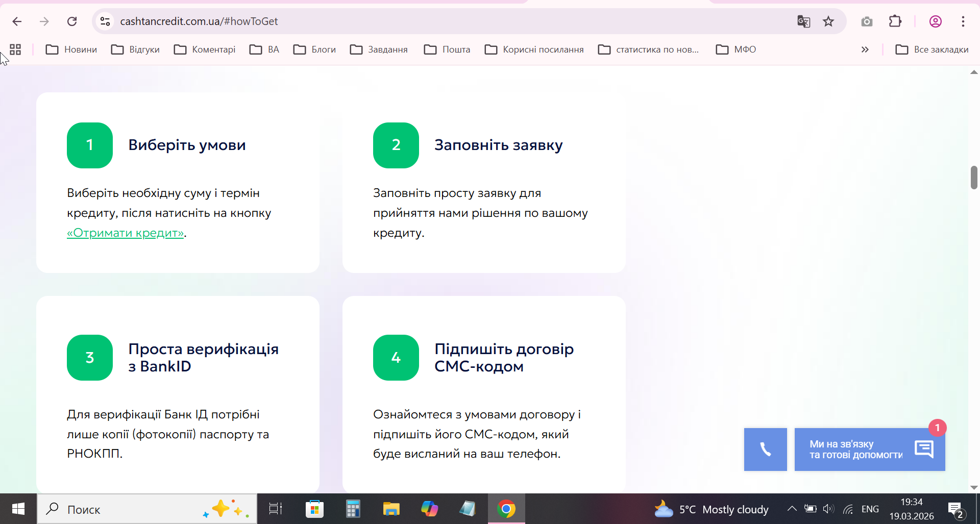Show hidden system tray icons
980x524 pixels.
[792, 509]
